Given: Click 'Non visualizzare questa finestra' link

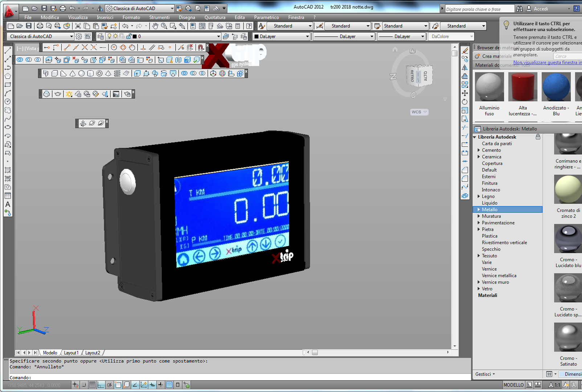Looking at the screenshot, I should pos(548,62).
